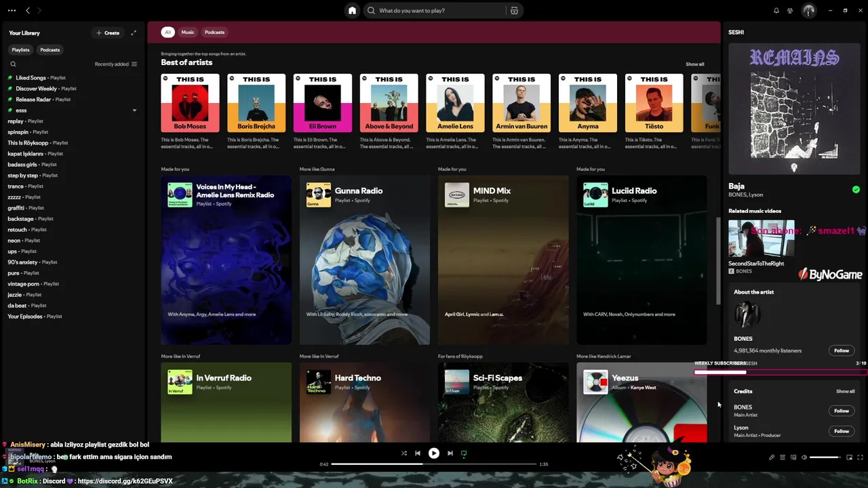Click the Best of artists heading
Screen dimensions: 868x488
tap(186, 62)
